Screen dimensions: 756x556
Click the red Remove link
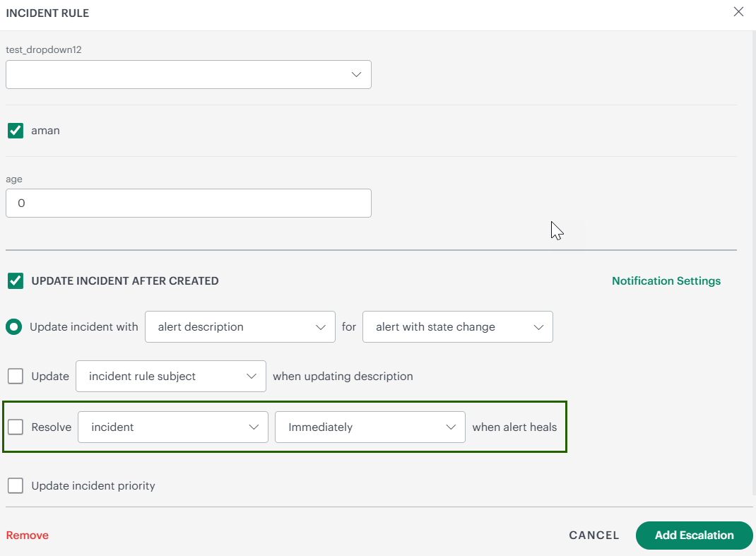(x=28, y=536)
